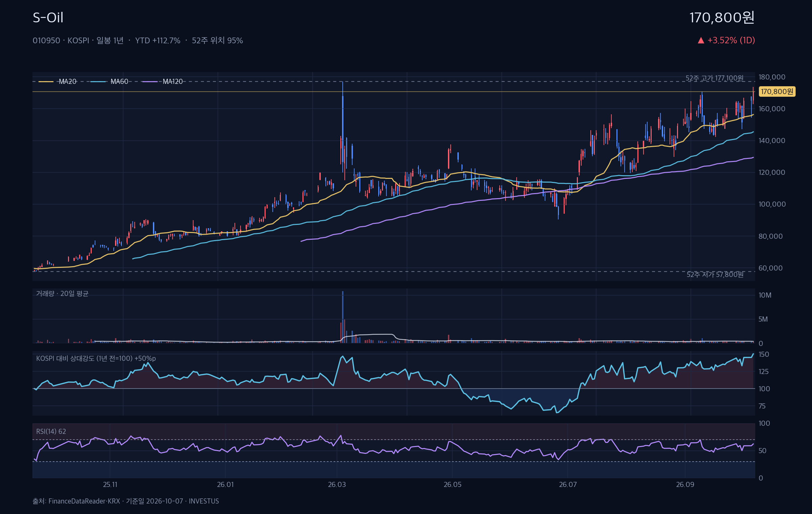Click the +3.52% (1D) change label
The height and width of the screenshot is (514, 812).
[731, 40]
